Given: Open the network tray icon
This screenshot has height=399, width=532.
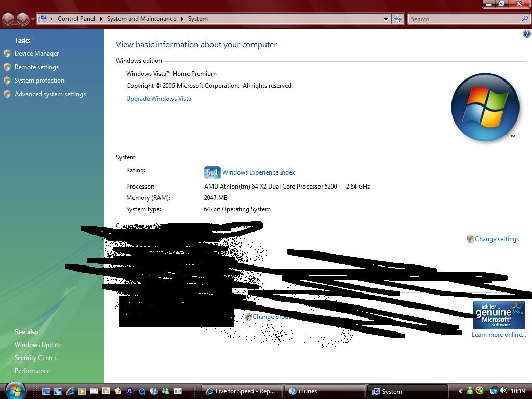Looking at the screenshot, I should pos(494,391).
